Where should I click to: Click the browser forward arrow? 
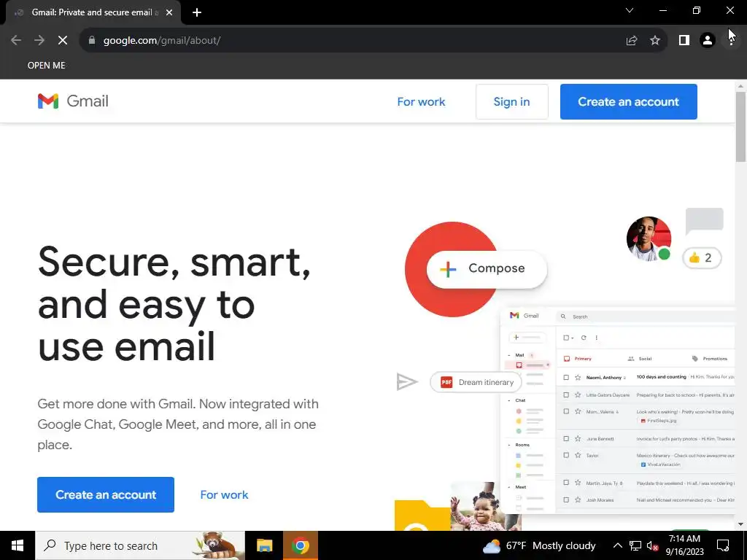[39, 41]
